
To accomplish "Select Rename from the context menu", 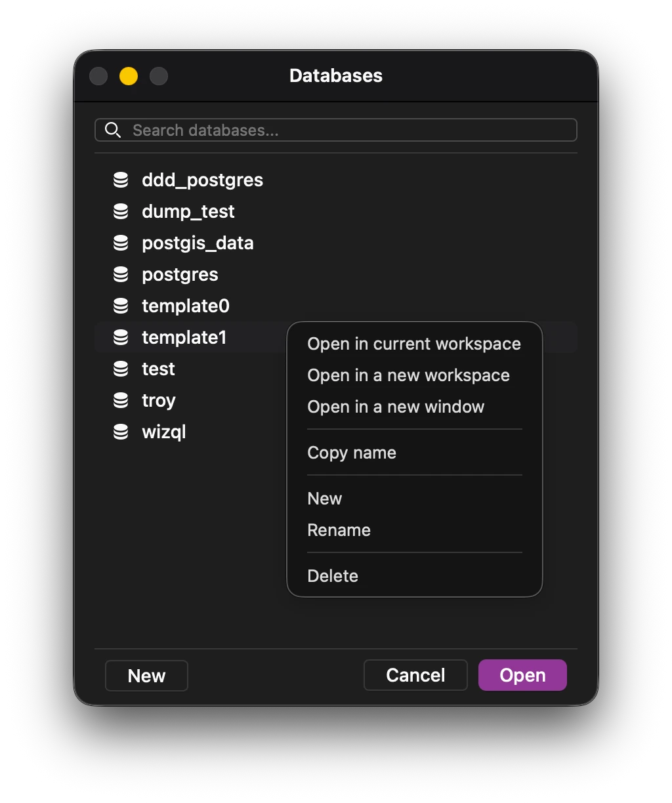I will pos(339,530).
